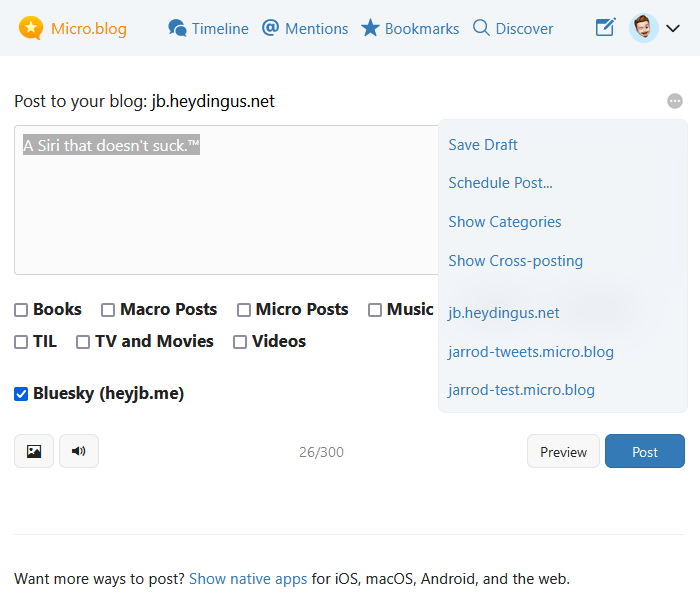The height and width of the screenshot is (599, 700).
Task: Click the Micro.blog home link text
Action: [x=89, y=29]
